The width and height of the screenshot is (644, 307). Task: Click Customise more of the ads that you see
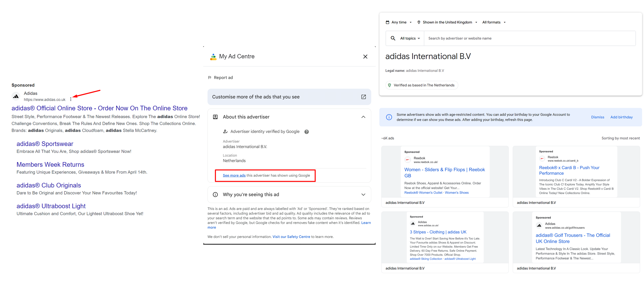point(289,97)
